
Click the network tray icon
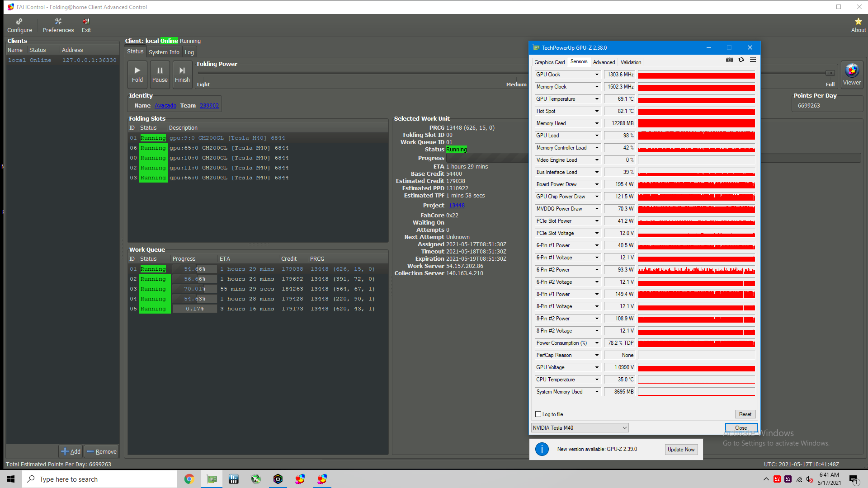click(x=799, y=479)
